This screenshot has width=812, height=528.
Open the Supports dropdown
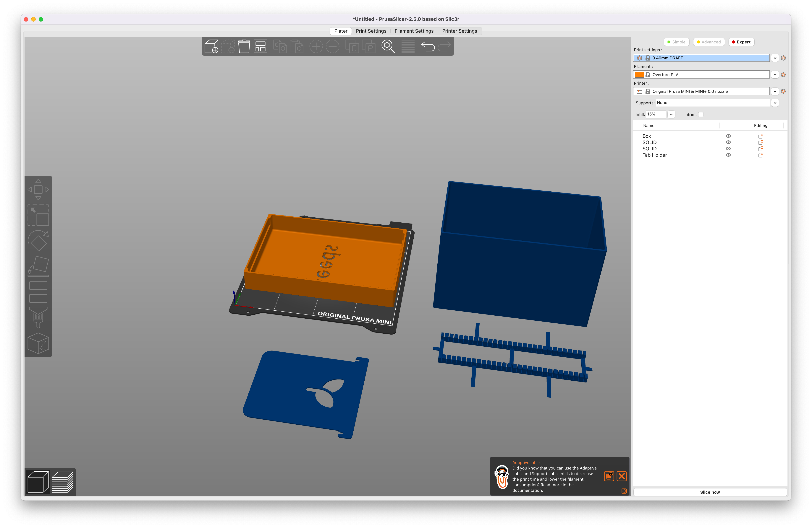tap(775, 103)
